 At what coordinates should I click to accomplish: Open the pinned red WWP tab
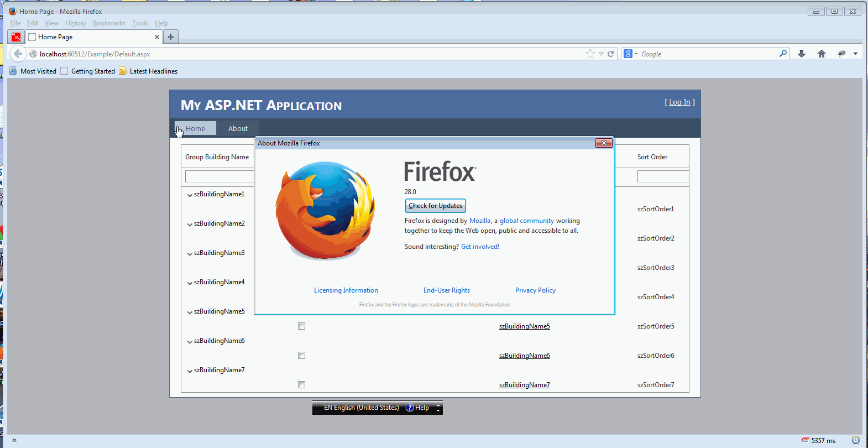tap(16, 37)
